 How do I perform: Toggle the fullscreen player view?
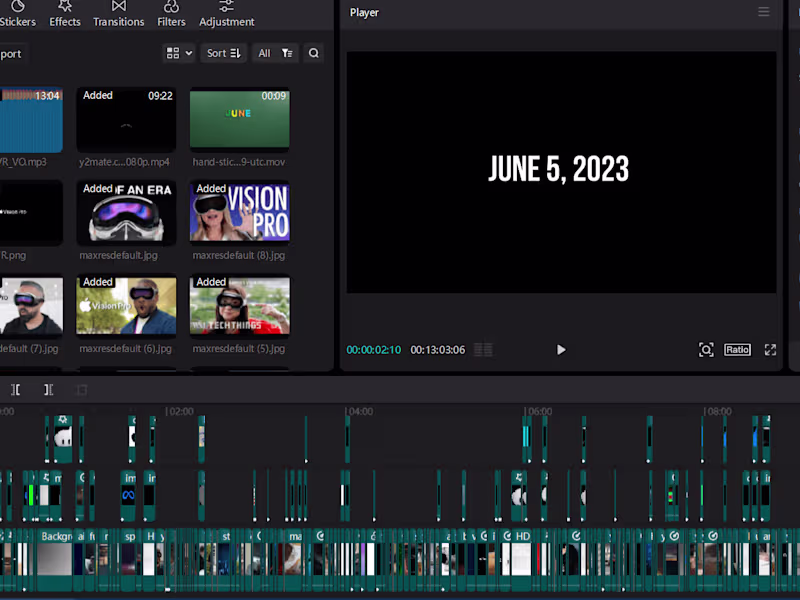770,350
